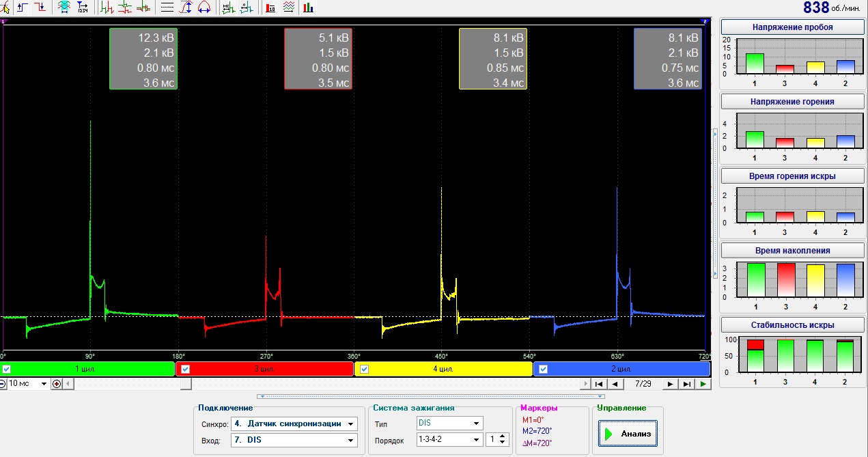This screenshot has width=868, height=457.
Task: Uncheck cylinder 1 checkbox on green bar
Action: 7,369
